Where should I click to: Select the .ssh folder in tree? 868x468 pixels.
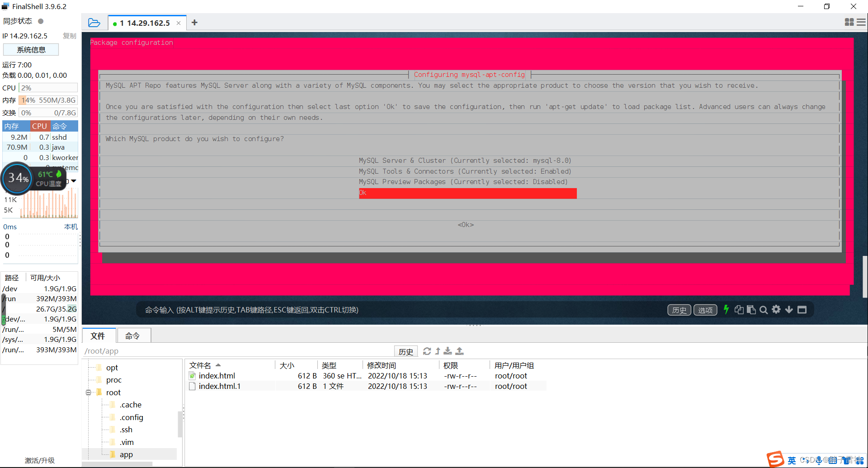tap(126, 430)
